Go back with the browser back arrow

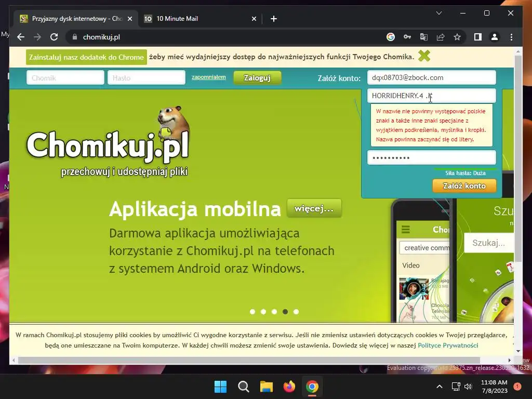click(x=21, y=37)
